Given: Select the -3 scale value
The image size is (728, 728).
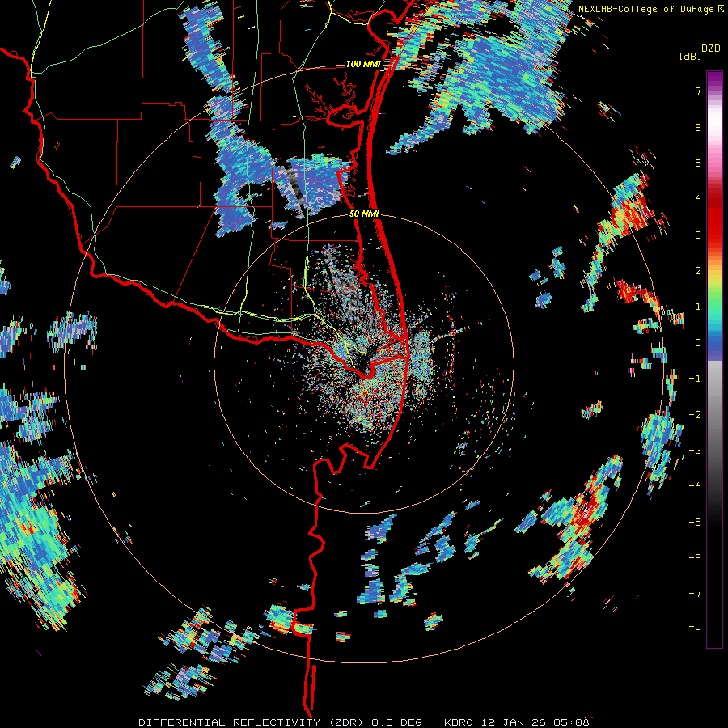Looking at the screenshot, I should pyautogui.click(x=695, y=451).
